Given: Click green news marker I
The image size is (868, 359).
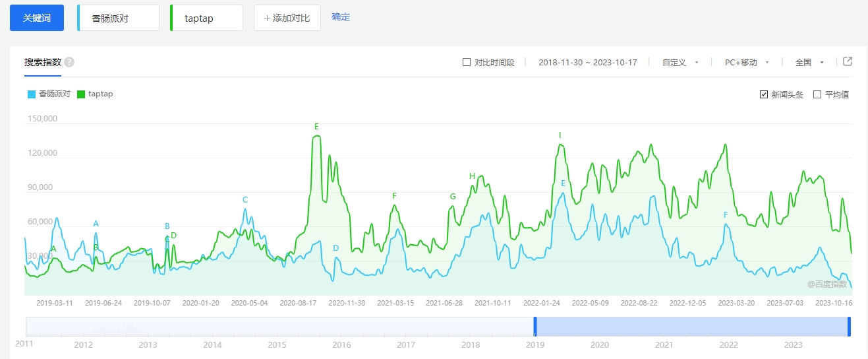Looking at the screenshot, I should tap(560, 135).
